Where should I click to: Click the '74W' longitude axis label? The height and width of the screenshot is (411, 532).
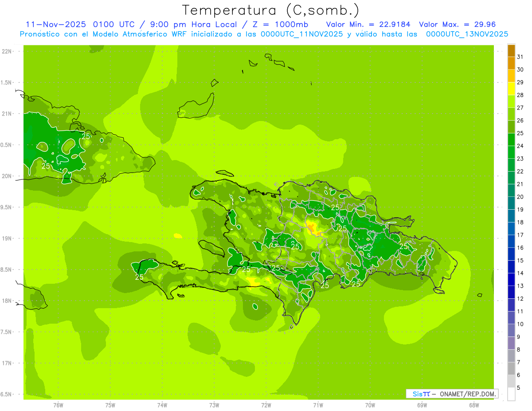pos(162,405)
